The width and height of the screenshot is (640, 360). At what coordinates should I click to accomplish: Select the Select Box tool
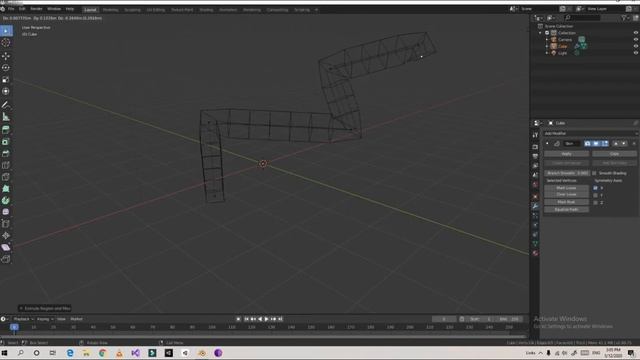6,31
